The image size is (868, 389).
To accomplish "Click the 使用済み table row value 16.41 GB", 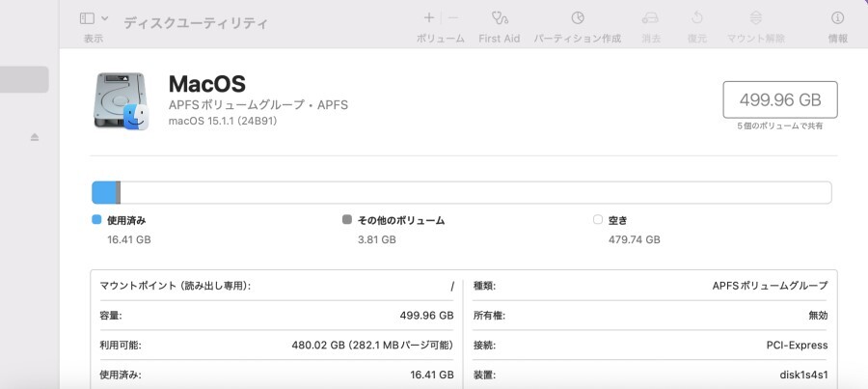I will (432, 375).
